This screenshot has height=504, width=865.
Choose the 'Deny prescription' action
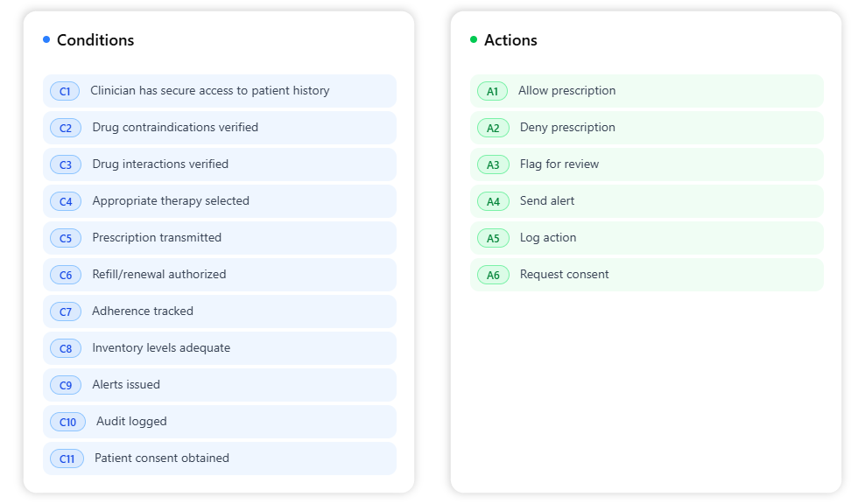click(567, 128)
